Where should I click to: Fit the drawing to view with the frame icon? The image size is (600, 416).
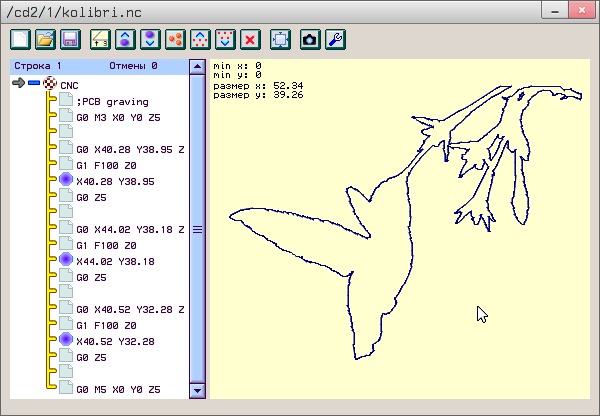[281, 40]
